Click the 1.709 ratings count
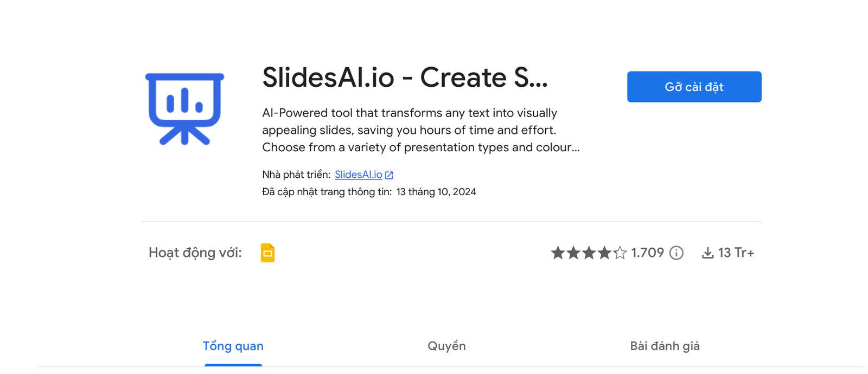The height and width of the screenshot is (374, 868). coord(647,253)
